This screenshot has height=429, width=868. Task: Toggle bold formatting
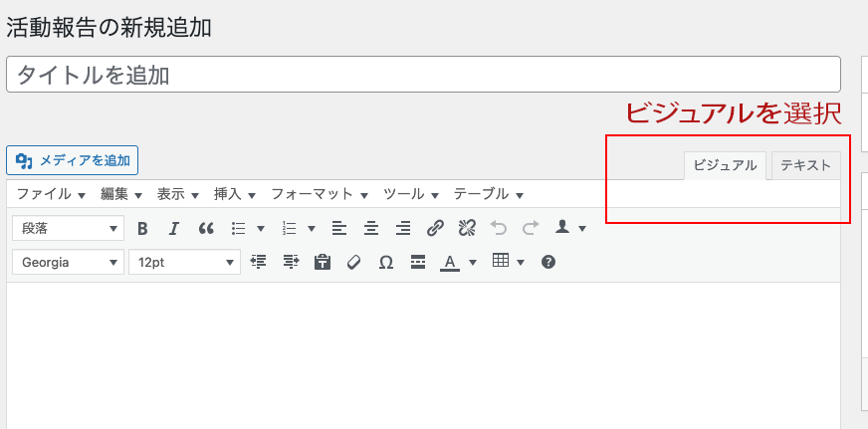(x=142, y=228)
